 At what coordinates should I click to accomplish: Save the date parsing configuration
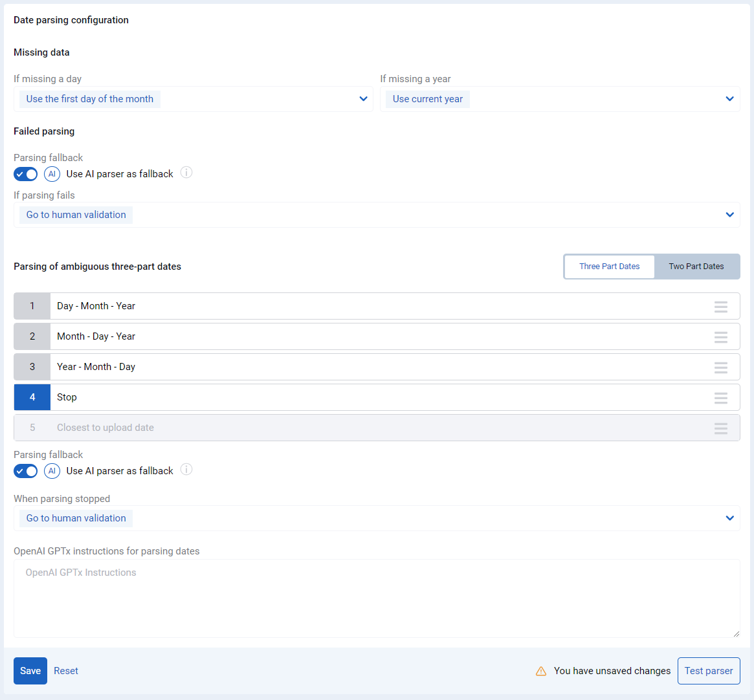click(30, 671)
